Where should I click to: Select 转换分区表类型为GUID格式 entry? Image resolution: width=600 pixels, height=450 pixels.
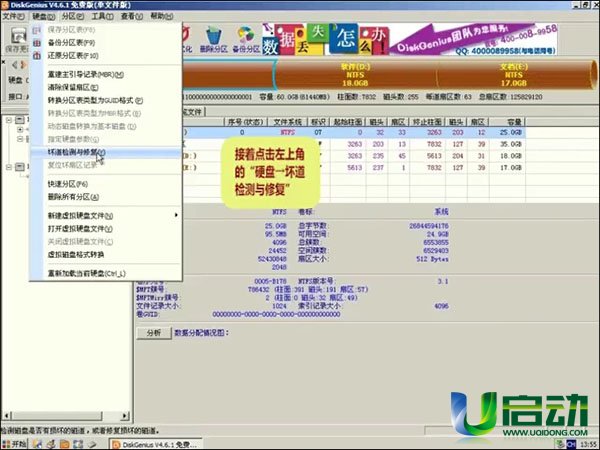tap(106, 101)
